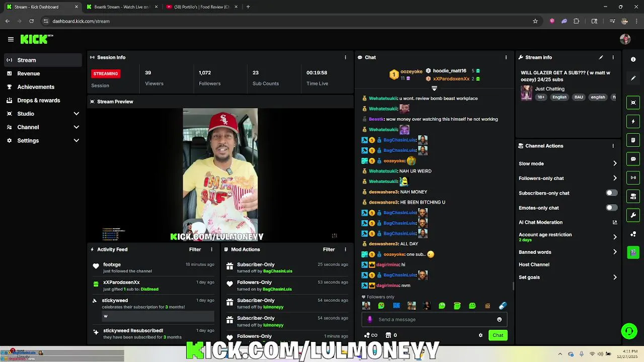Toggle Subscribers-only chat switch
644x362 pixels.
pos(611,193)
